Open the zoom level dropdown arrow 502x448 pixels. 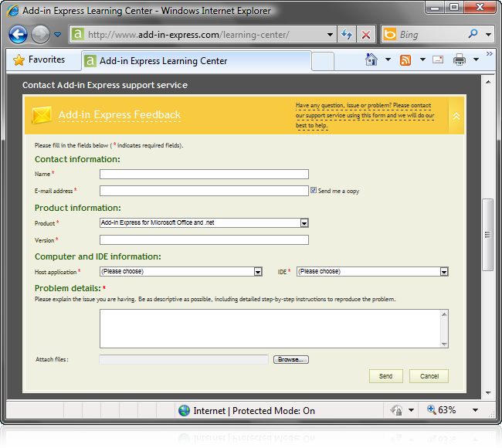(476, 410)
